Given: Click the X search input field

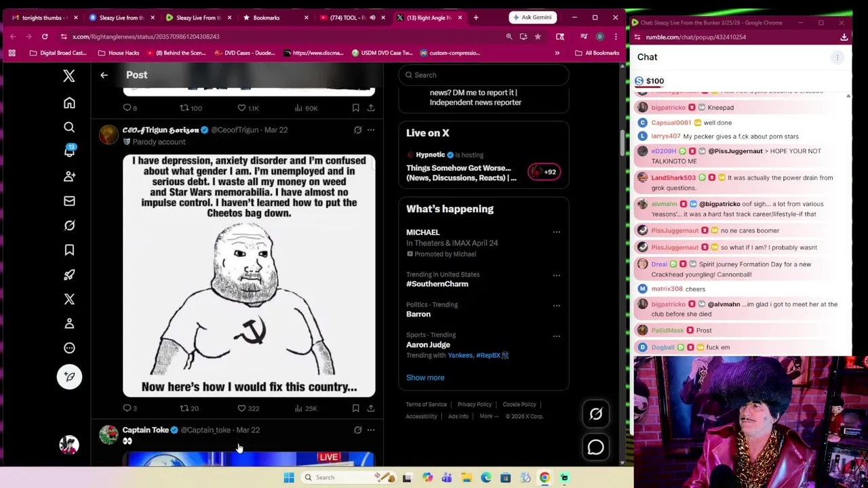Looking at the screenshot, I should click(x=483, y=75).
